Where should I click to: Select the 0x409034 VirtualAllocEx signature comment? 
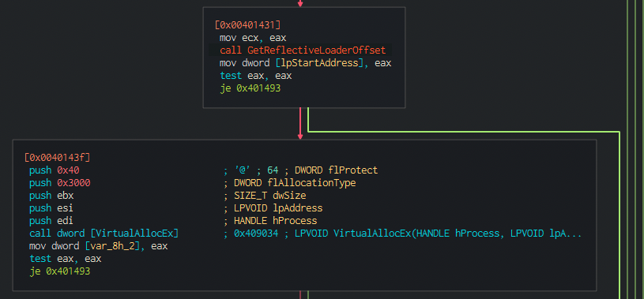click(x=402, y=234)
